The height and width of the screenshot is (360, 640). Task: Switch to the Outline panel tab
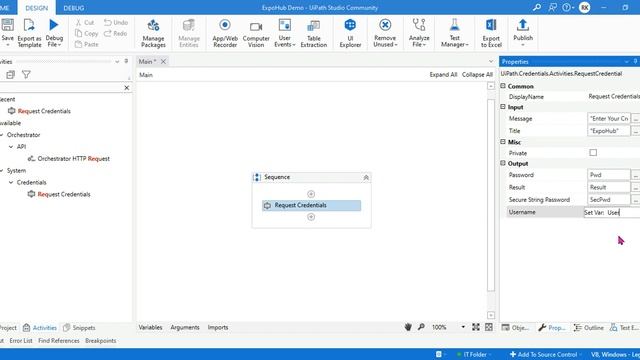(x=589, y=327)
